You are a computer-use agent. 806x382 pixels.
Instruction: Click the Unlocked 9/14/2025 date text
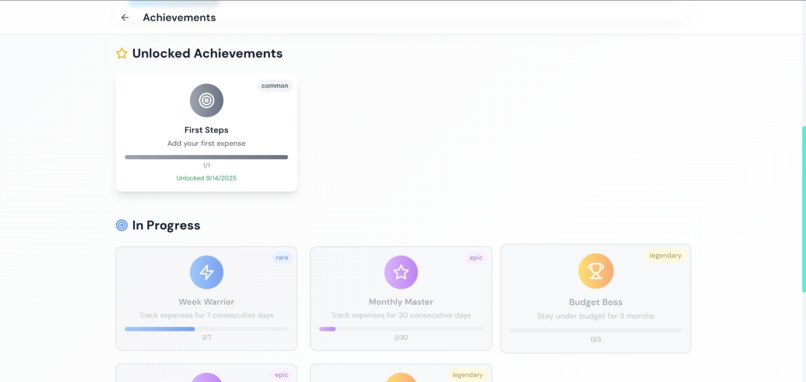pos(207,178)
